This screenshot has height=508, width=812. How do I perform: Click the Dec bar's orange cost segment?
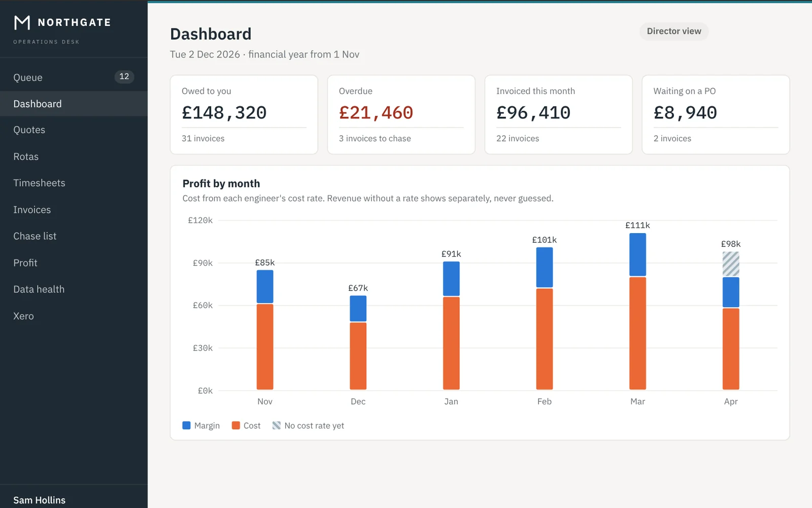(358, 356)
